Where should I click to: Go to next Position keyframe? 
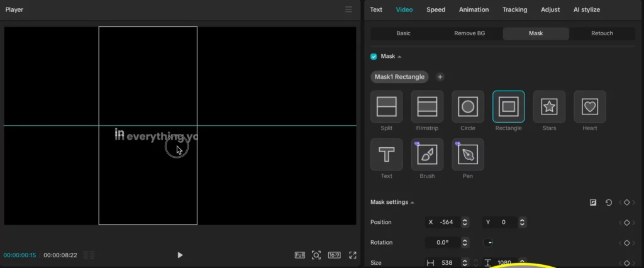tap(634, 222)
